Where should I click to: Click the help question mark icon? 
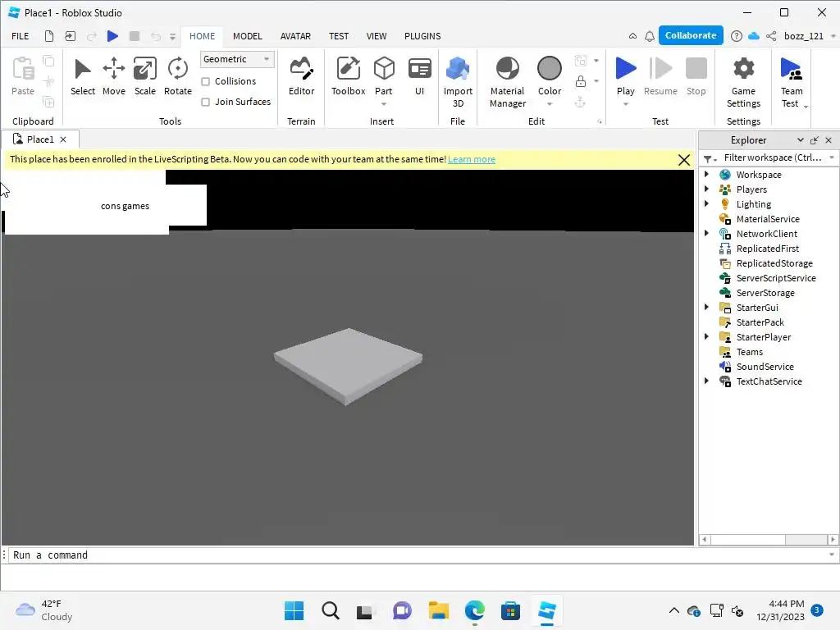point(737,36)
